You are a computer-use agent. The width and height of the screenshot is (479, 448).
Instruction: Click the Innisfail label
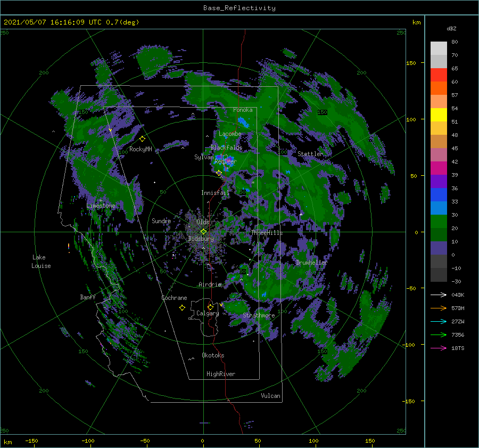[215, 193]
